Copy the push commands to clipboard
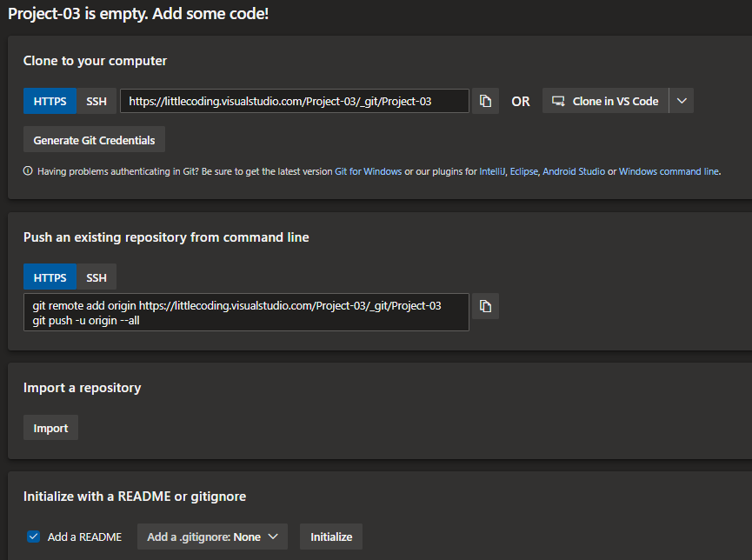Screen dimensions: 752x560 [x=485, y=306]
